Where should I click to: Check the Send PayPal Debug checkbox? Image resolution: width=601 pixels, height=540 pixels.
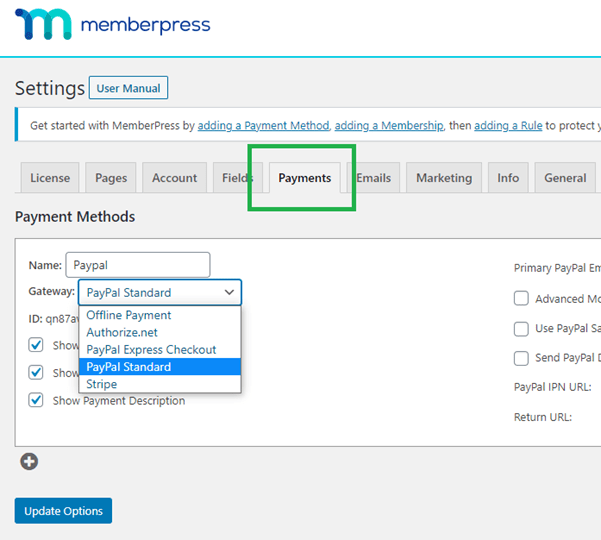521,358
